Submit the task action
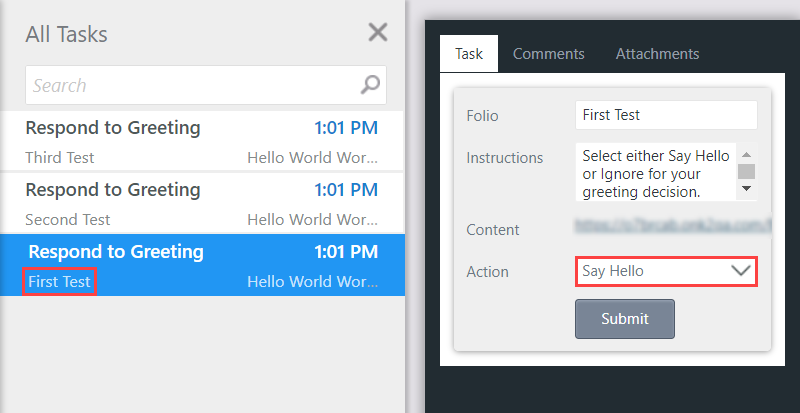Screen dimensions: 800x413 (x=625, y=319)
